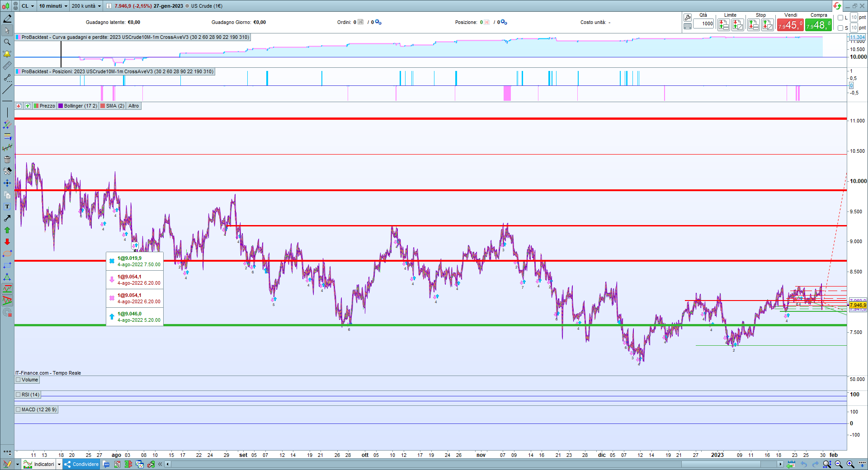Image resolution: width=868 pixels, height=470 pixels.
Task: Select the Altro tab
Action: (133, 106)
